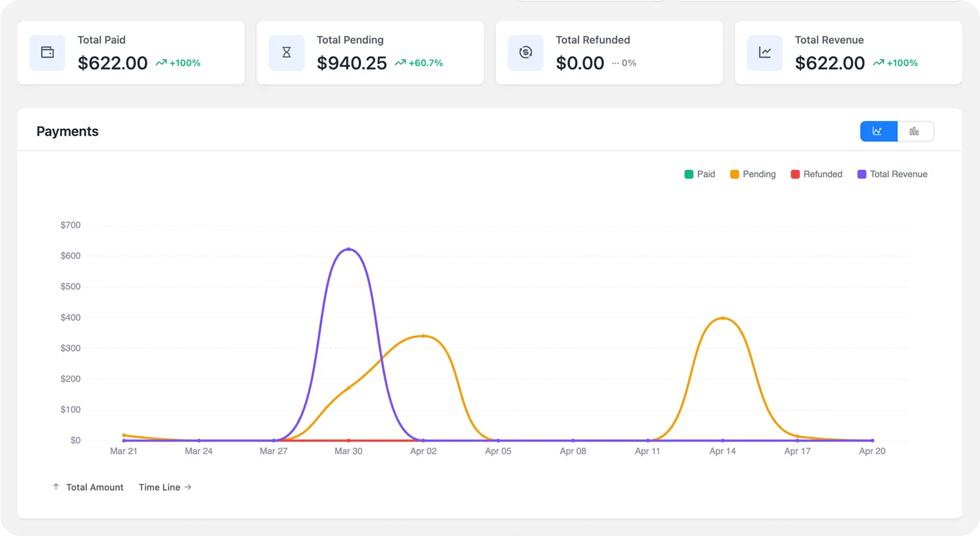Click the orange Pending peak at Apr 14

coord(722,318)
